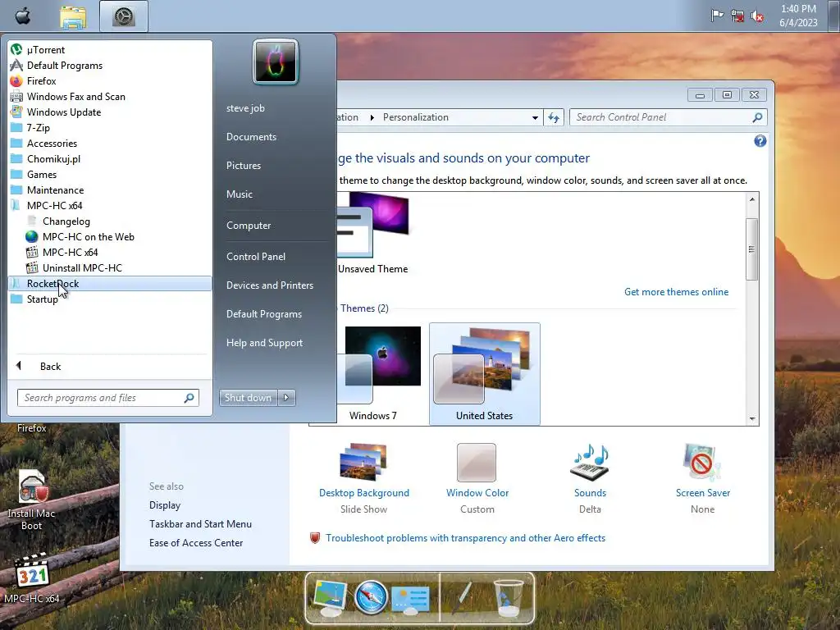Refresh the Control Panel address bar
This screenshot has width=840, height=630.
point(554,117)
